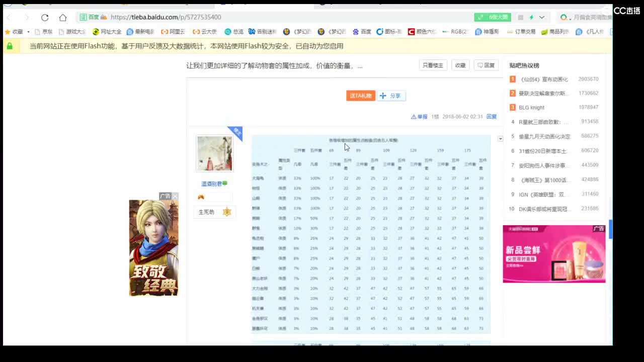This screenshot has width=644, height=362.
Task: Click the orange 送TA礼物 gift button
Action: (360, 96)
